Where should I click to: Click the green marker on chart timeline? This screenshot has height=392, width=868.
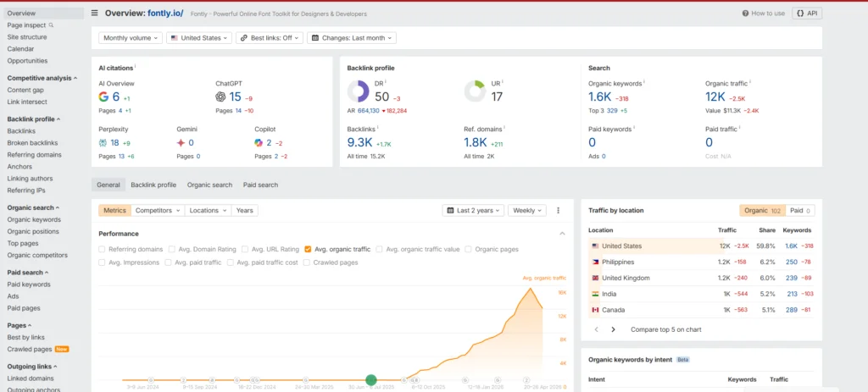(371, 380)
